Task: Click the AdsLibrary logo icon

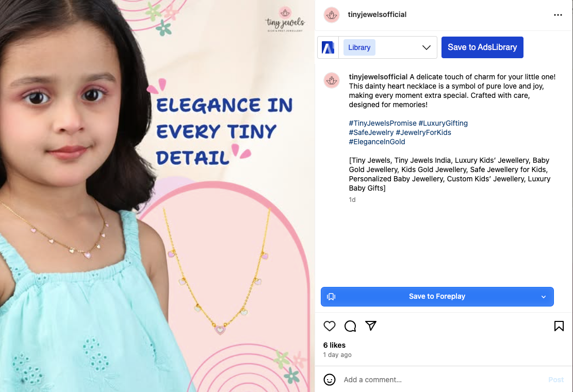Action: coord(328,47)
